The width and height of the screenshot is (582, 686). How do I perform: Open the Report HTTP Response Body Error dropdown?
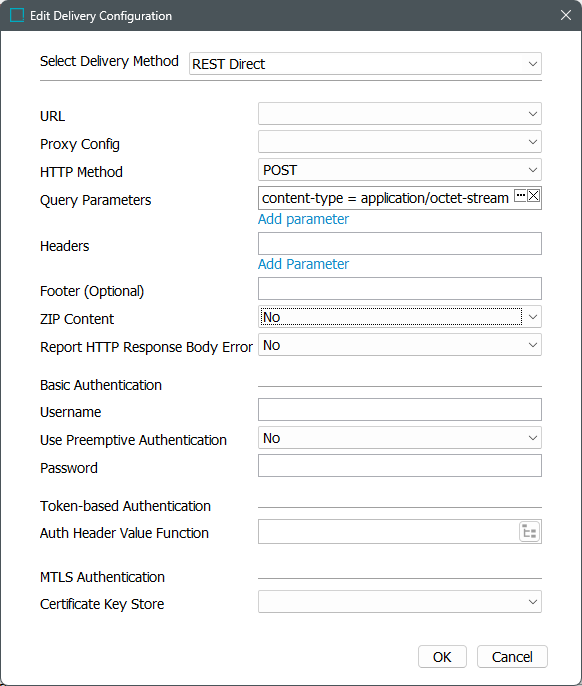400,345
